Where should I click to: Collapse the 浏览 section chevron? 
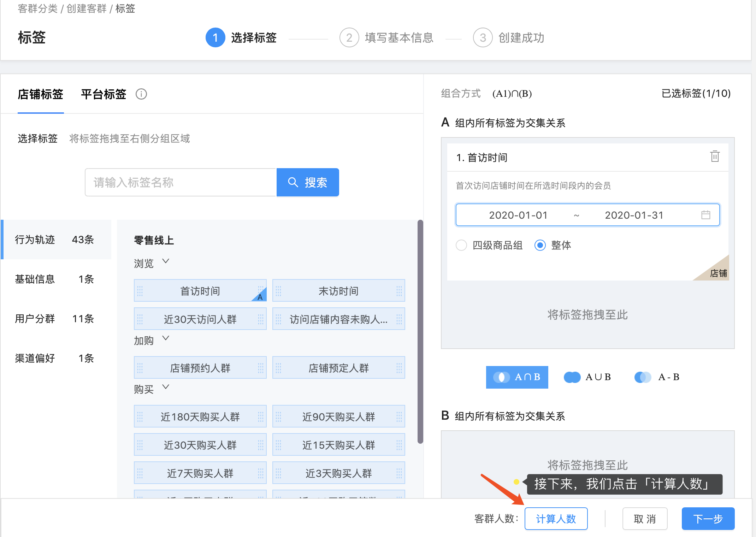[166, 261]
